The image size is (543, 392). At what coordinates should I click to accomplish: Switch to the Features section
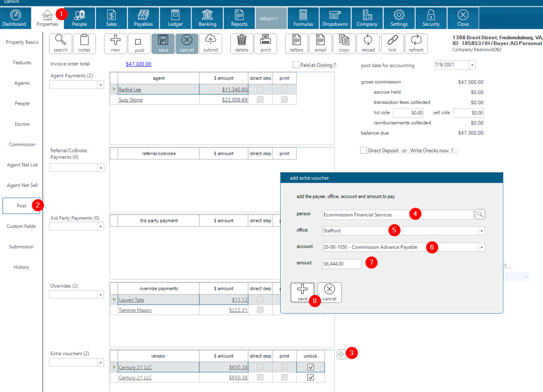22,63
